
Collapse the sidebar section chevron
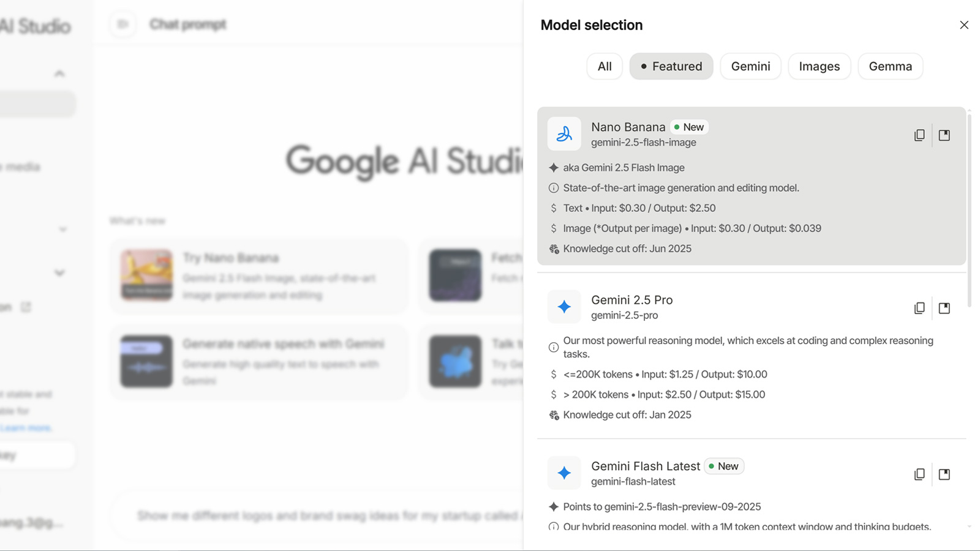(x=59, y=73)
